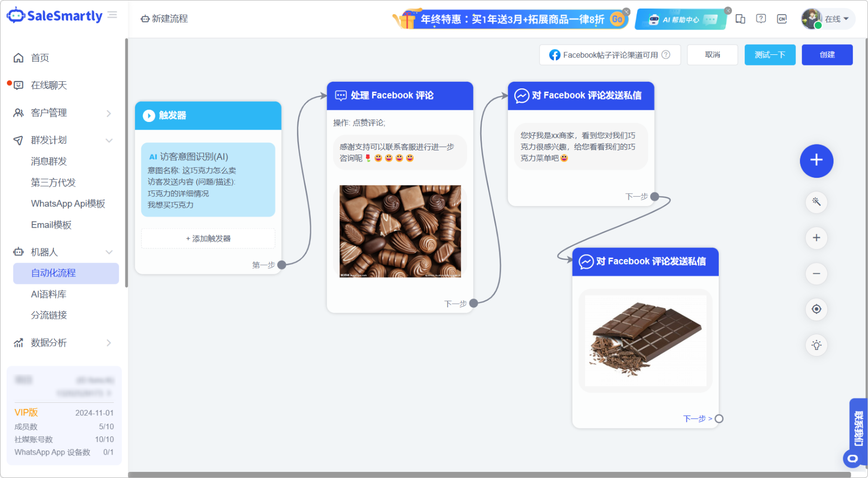Open Email模板 menu item

pyautogui.click(x=51, y=225)
